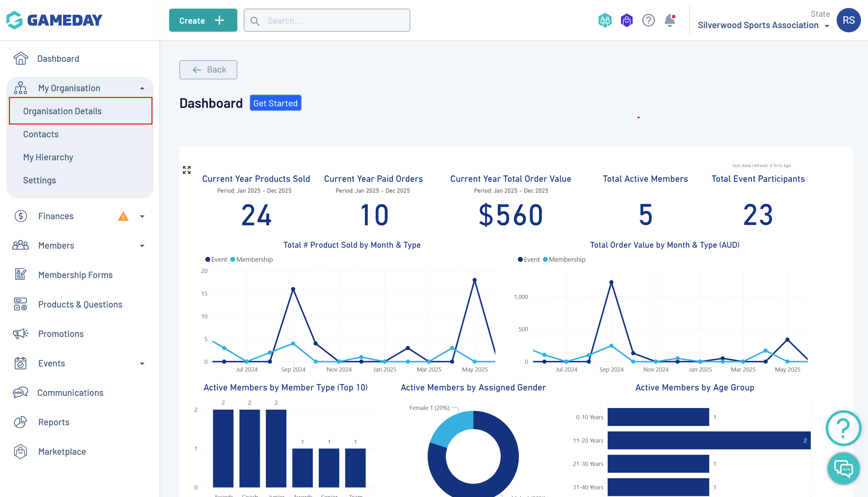The height and width of the screenshot is (497, 868).
Task: Toggle the Event legend in Product Sold chart
Action: tap(216, 260)
